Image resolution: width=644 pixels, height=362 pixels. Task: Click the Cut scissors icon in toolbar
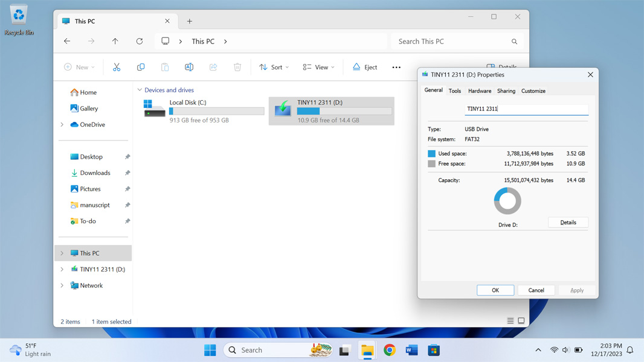click(117, 67)
